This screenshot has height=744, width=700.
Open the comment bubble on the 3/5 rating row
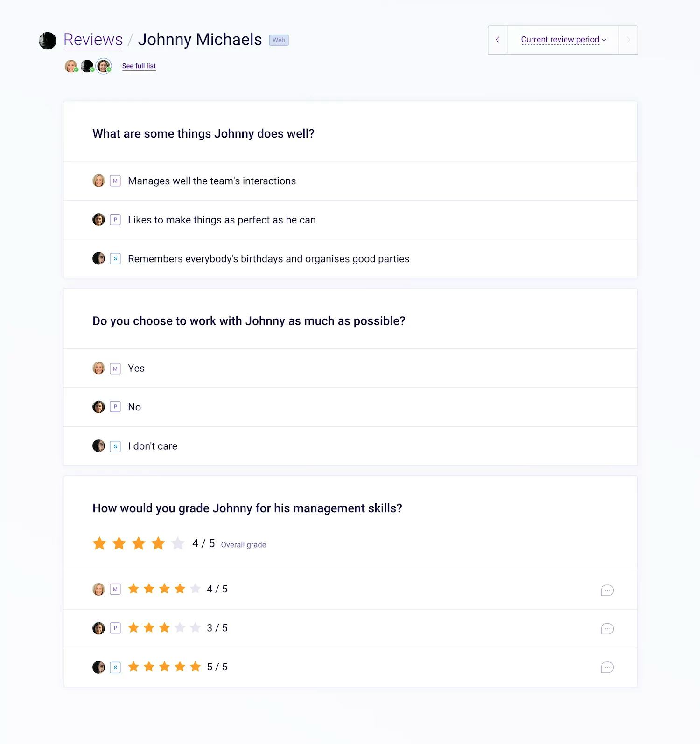tap(607, 629)
